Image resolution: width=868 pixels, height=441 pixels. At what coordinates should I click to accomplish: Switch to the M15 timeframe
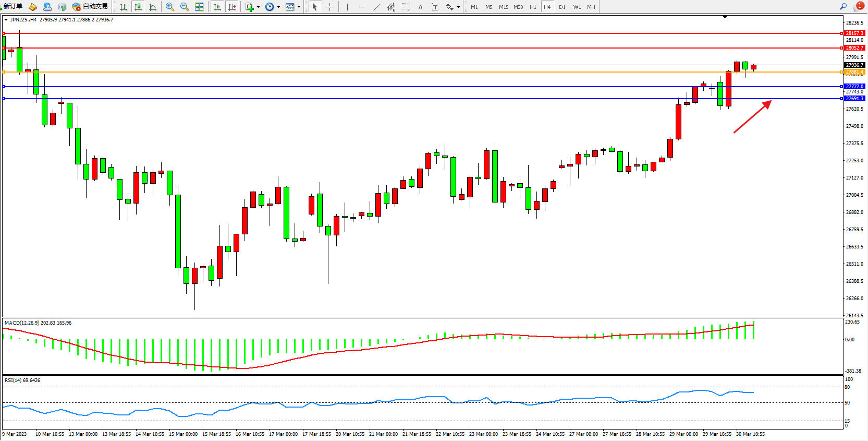point(503,7)
